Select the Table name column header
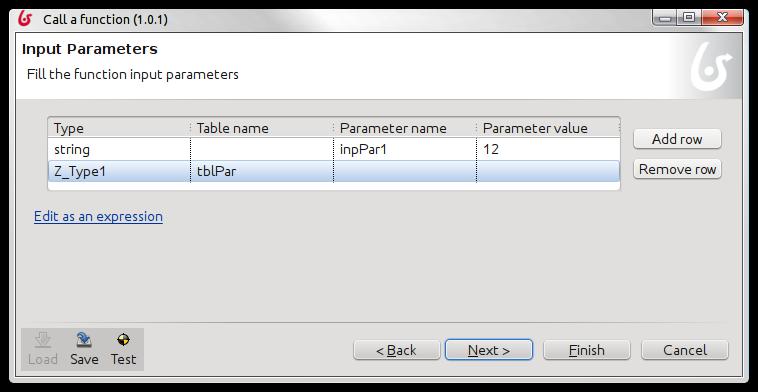 [x=262, y=128]
